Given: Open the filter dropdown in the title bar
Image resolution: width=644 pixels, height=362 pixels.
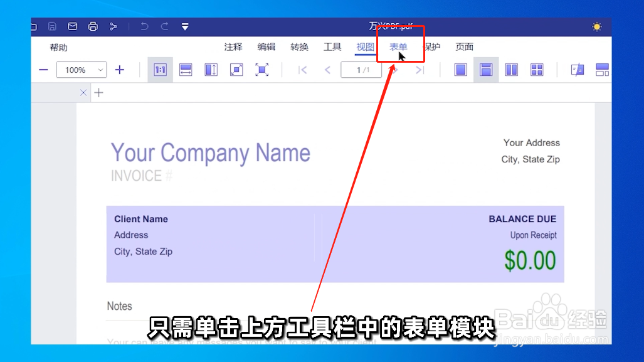Looking at the screenshot, I should [x=184, y=26].
